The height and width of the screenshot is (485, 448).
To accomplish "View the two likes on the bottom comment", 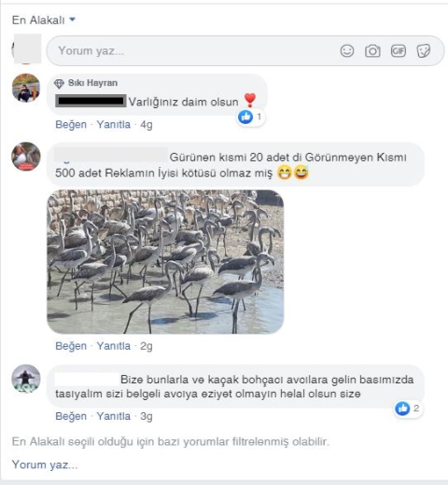I will tap(408, 409).
